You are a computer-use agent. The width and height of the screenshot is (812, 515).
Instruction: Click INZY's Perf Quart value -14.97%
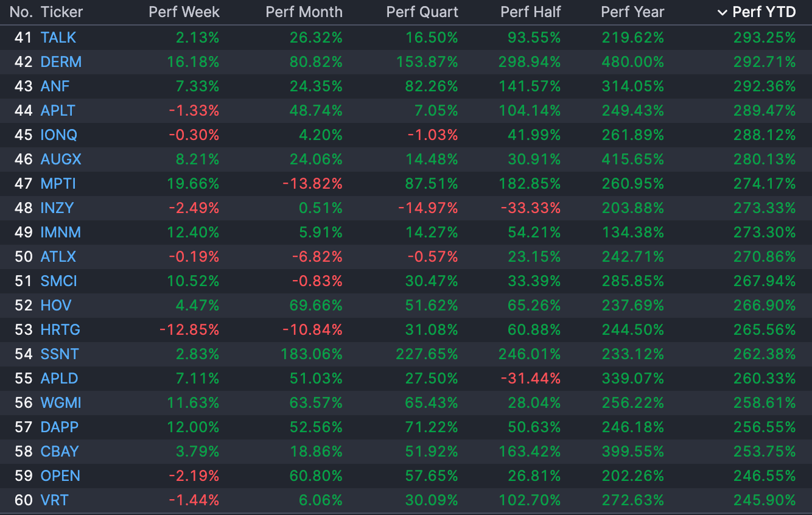428,208
